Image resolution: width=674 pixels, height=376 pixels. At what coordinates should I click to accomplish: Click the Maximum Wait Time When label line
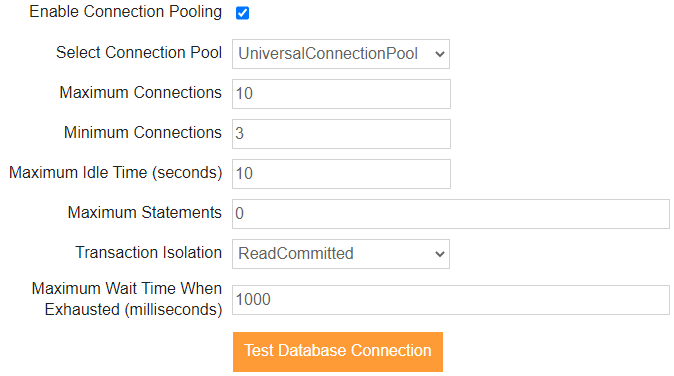pos(127,288)
